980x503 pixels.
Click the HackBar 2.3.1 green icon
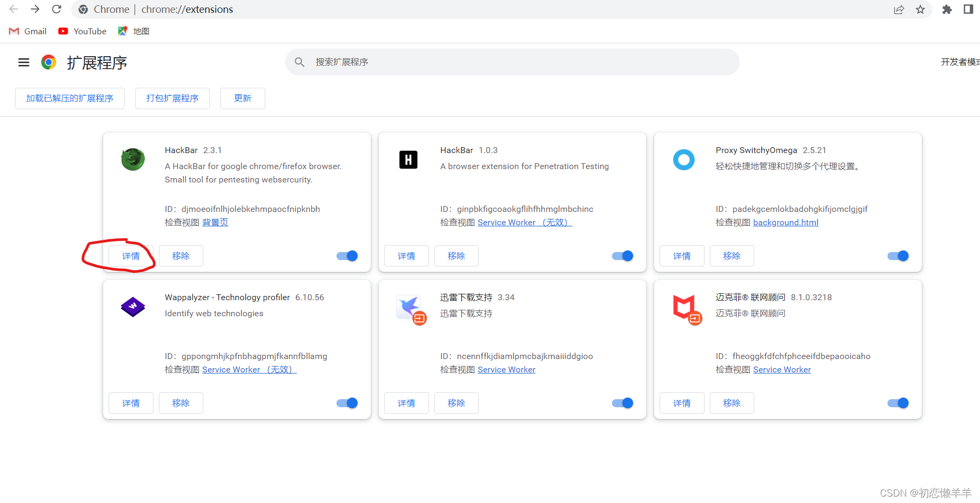[x=133, y=159]
